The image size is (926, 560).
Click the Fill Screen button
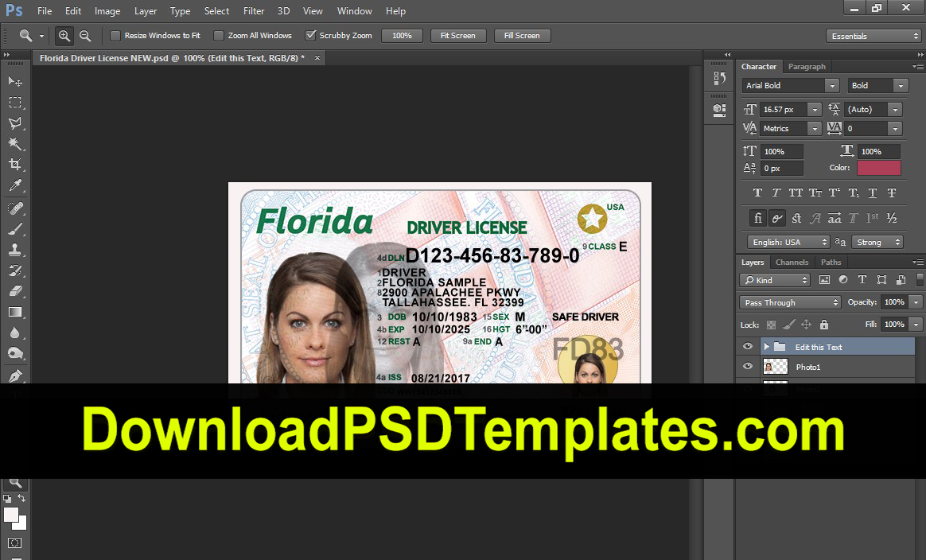tap(522, 35)
